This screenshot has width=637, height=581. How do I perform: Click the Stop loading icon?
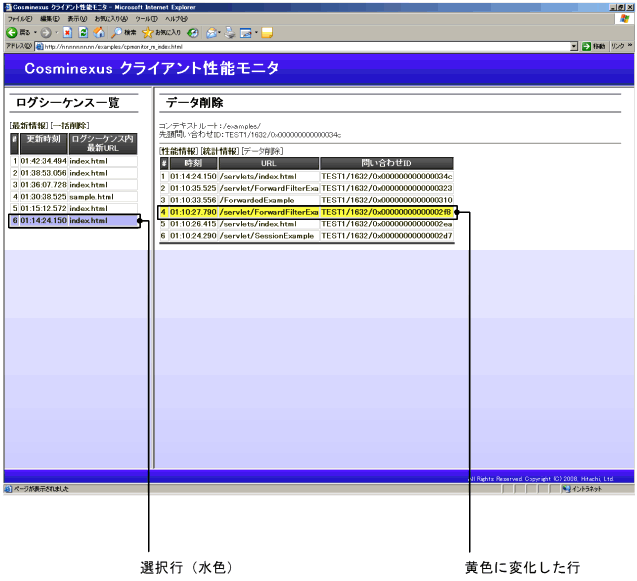67,33
